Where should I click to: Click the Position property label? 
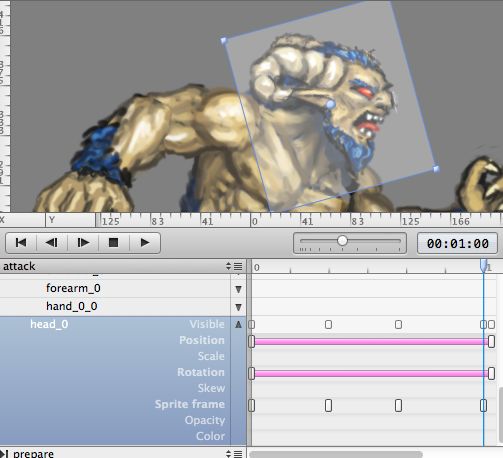[x=202, y=340]
